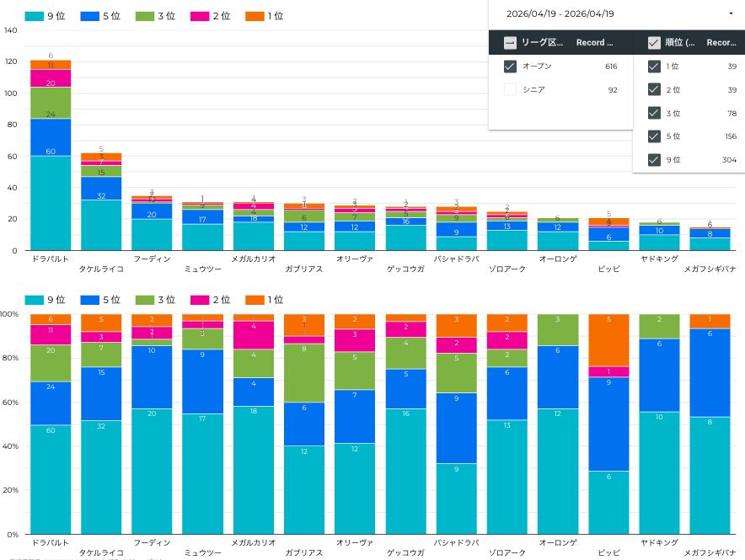
Task: Select タケルライコ blue 32 segment in top chart
Action: (x=101, y=225)
